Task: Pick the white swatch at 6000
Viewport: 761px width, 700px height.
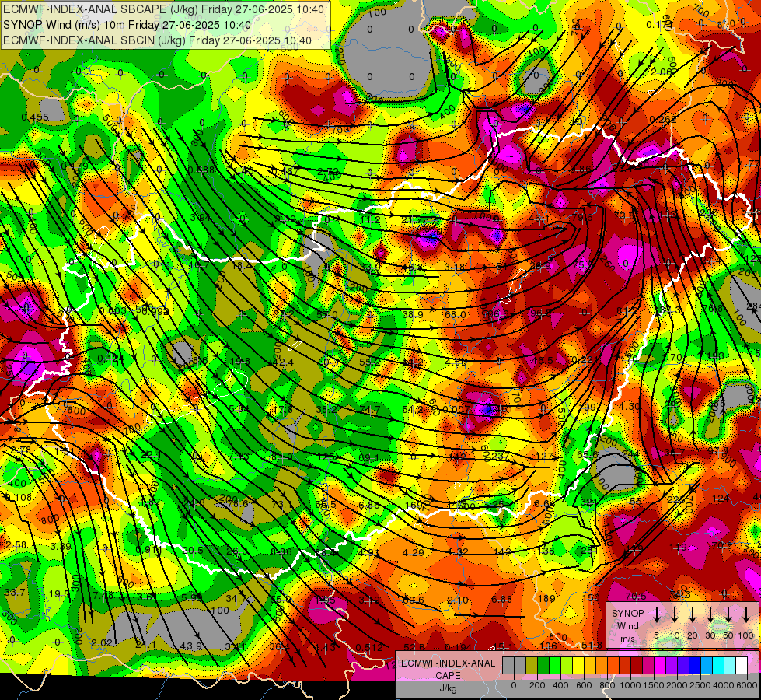Action: [741, 666]
